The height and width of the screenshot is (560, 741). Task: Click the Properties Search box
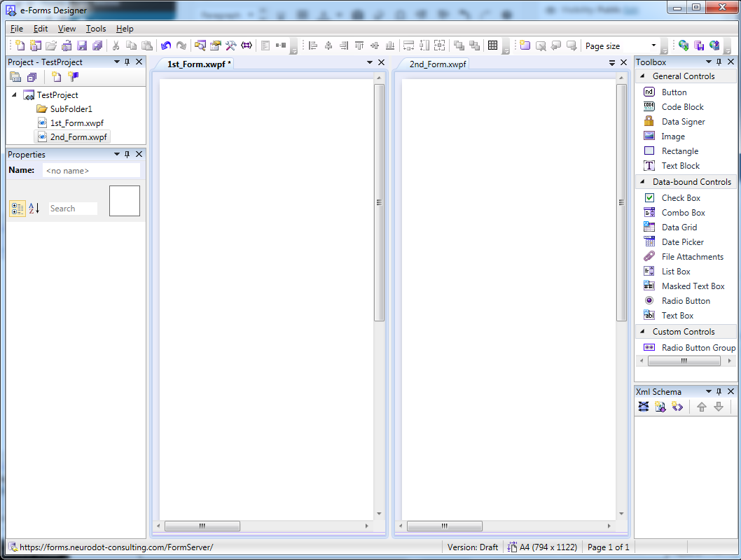coord(74,208)
